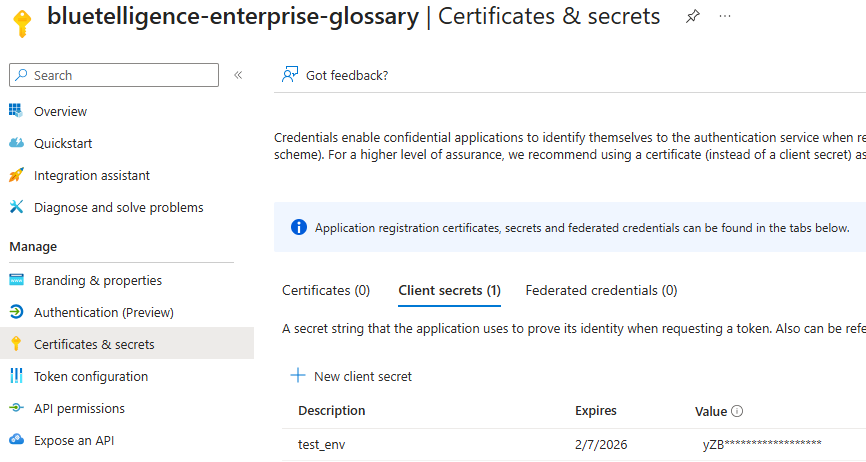The image size is (866, 462).
Task: Click the API permissions icon
Action: click(16, 407)
